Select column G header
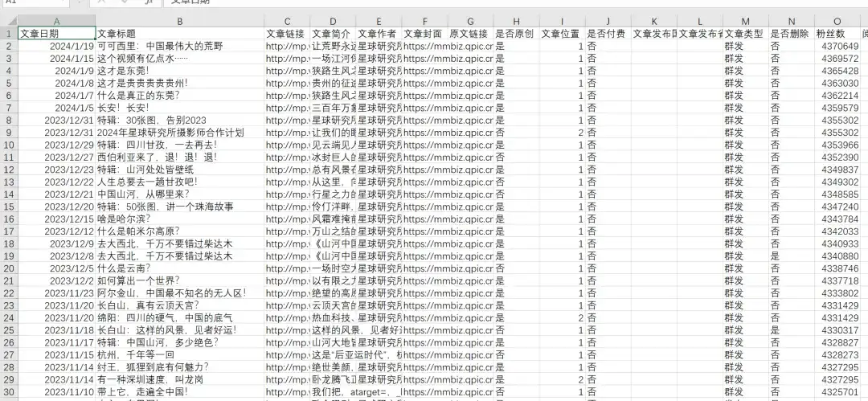The width and height of the screenshot is (868, 401). 471,22
